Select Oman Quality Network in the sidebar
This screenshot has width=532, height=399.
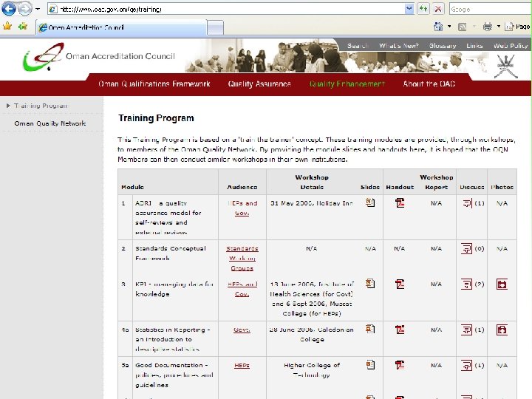[x=50, y=123]
